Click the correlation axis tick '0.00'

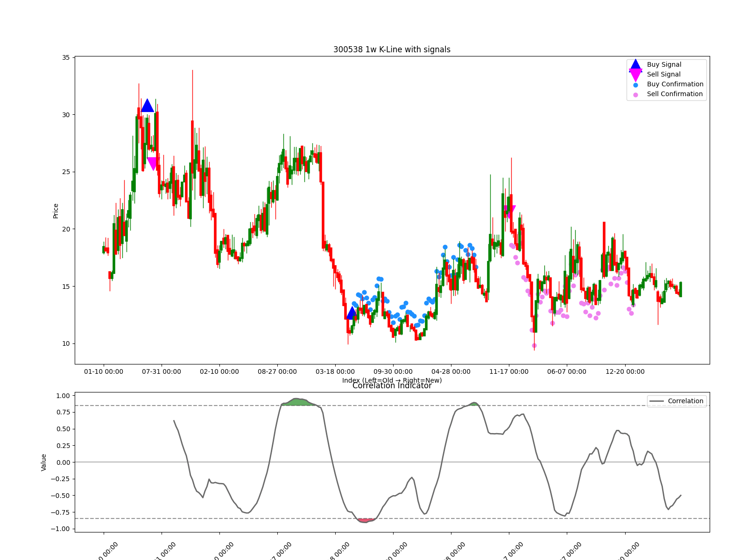tap(63, 462)
